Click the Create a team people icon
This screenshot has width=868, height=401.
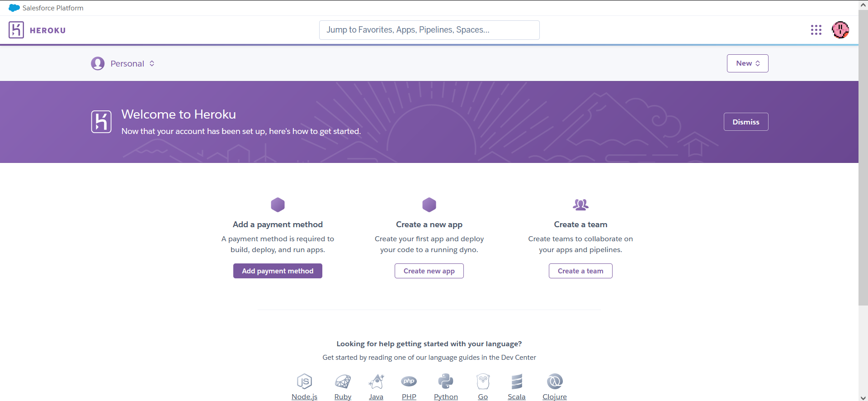(580, 205)
